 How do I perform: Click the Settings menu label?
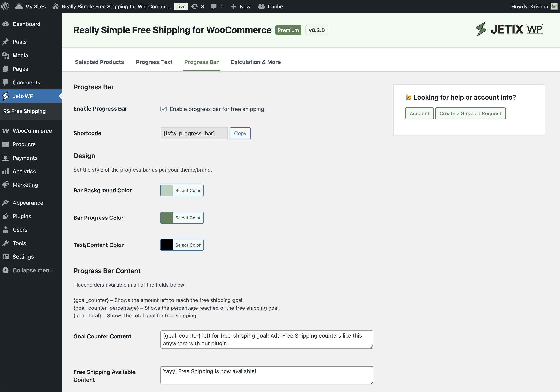click(x=23, y=256)
